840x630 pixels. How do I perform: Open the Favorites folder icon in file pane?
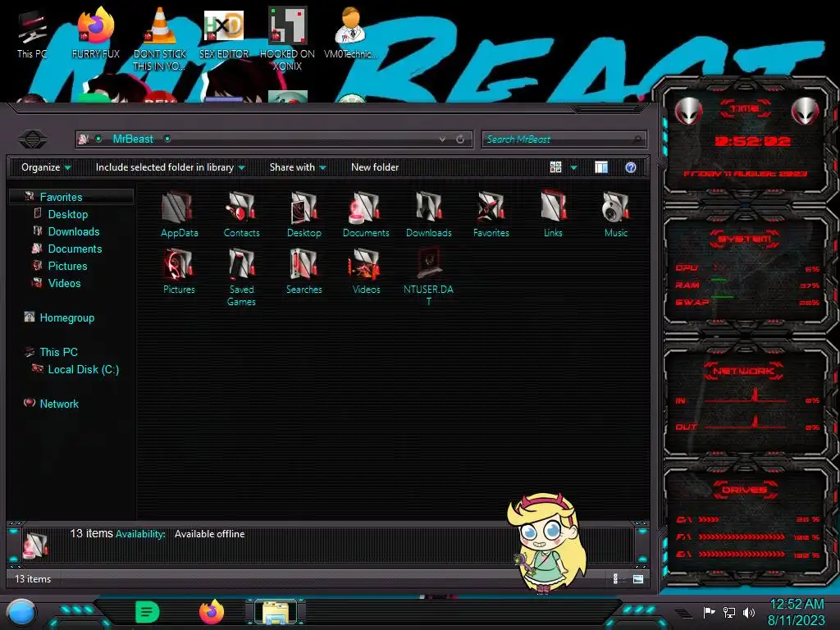click(x=491, y=214)
